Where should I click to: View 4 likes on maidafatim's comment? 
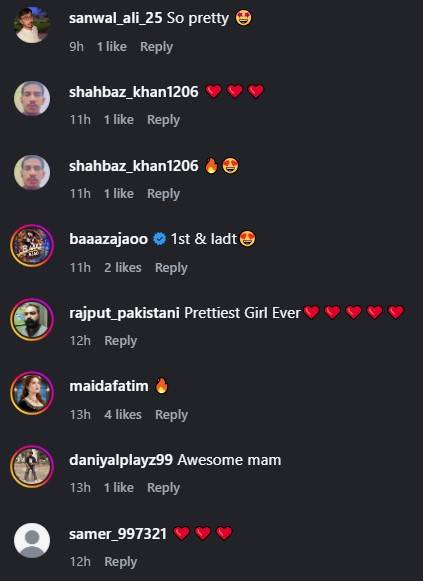[123, 414]
